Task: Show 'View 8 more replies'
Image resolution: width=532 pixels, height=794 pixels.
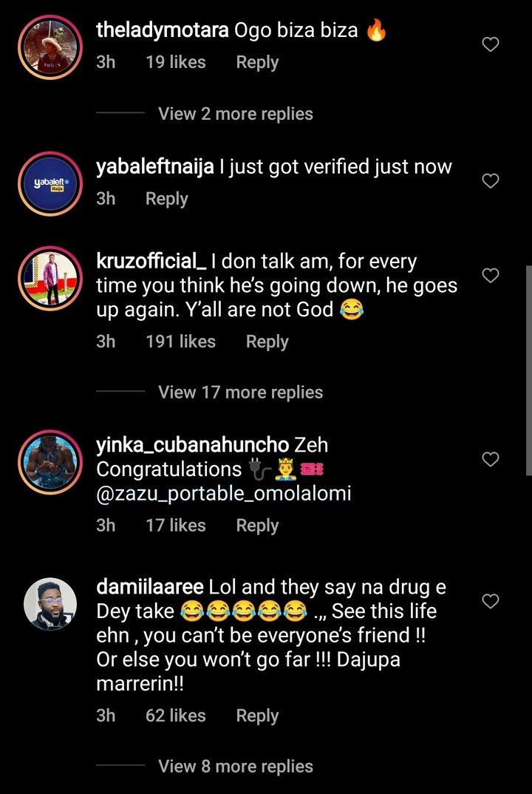Action: click(x=235, y=766)
